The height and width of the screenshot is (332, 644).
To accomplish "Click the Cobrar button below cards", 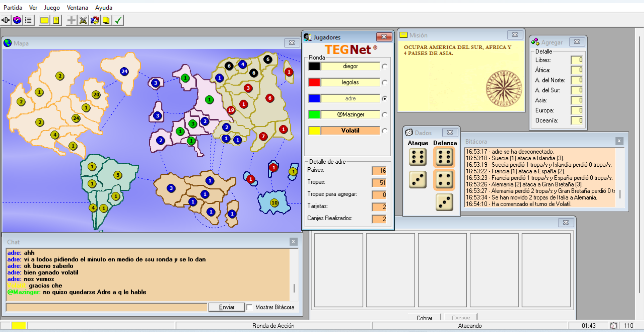I will pyautogui.click(x=424, y=317).
